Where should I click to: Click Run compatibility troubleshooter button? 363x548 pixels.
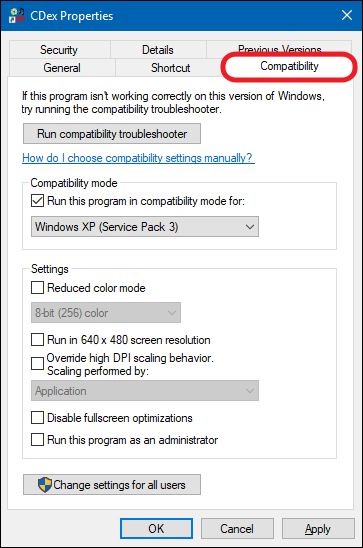click(x=112, y=134)
